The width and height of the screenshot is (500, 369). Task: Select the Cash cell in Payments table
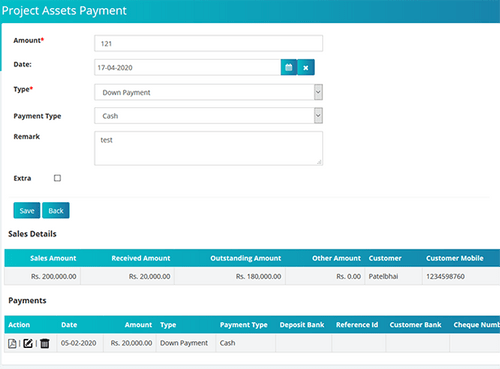[x=246, y=343]
